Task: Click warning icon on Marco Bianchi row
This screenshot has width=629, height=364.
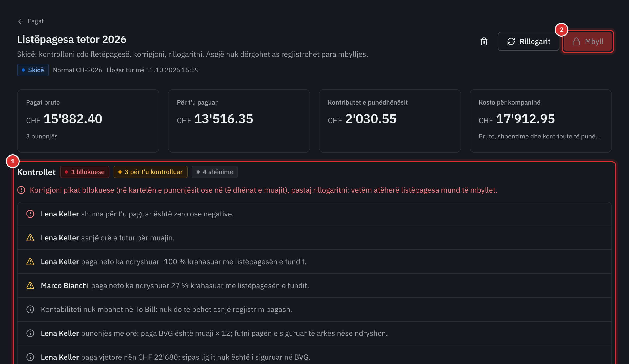Action: pos(30,285)
